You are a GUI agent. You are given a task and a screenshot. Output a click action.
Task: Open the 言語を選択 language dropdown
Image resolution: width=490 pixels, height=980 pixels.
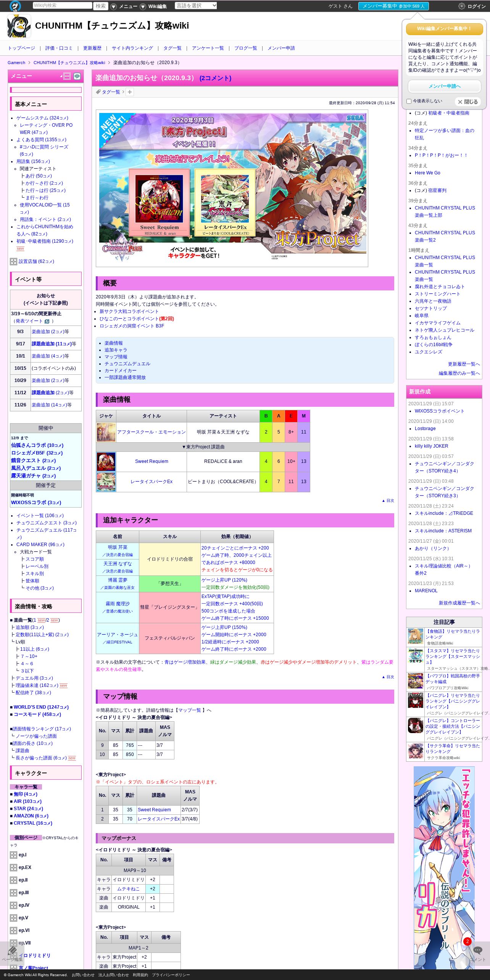(196, 6)
